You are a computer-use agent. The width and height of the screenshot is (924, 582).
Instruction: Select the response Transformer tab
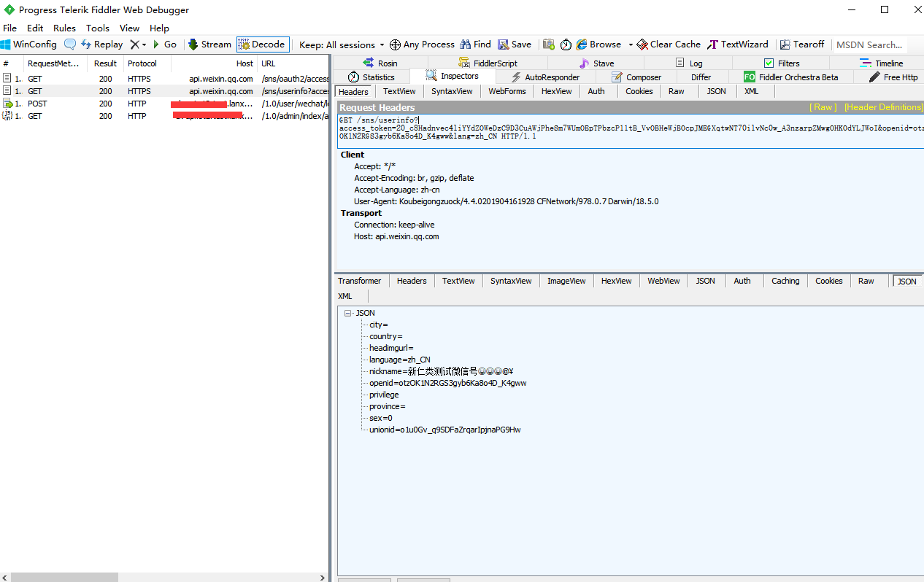point(359,281)
